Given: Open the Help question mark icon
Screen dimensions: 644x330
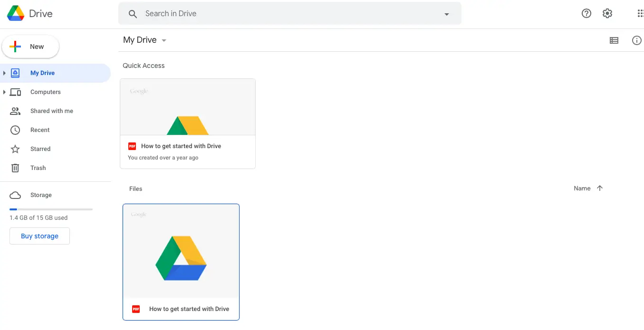Looking at the screenshot, I should click(x=586, y=13).
